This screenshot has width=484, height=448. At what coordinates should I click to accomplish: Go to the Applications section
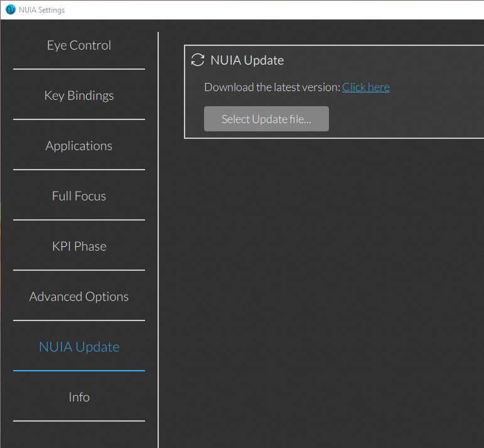pos(79,146)
